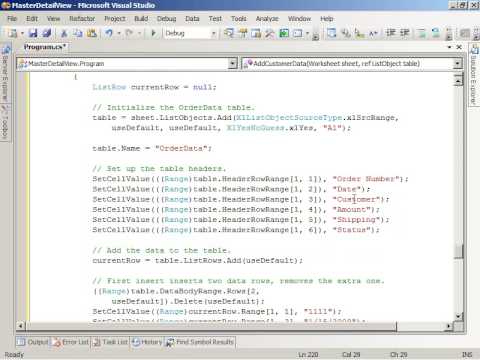Open the Refactor menu
Viewport: 480px width, 360px height.
tap(82, 19)
